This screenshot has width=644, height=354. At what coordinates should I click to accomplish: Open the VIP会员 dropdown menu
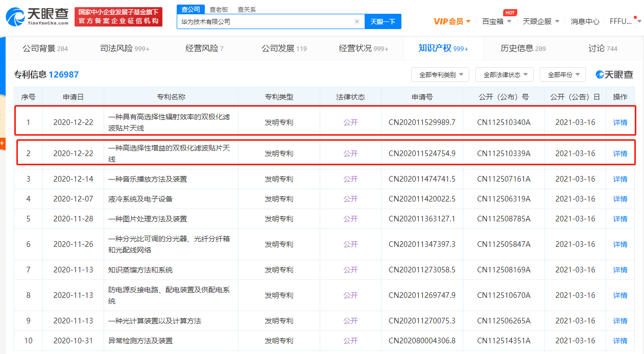[452, 21]
